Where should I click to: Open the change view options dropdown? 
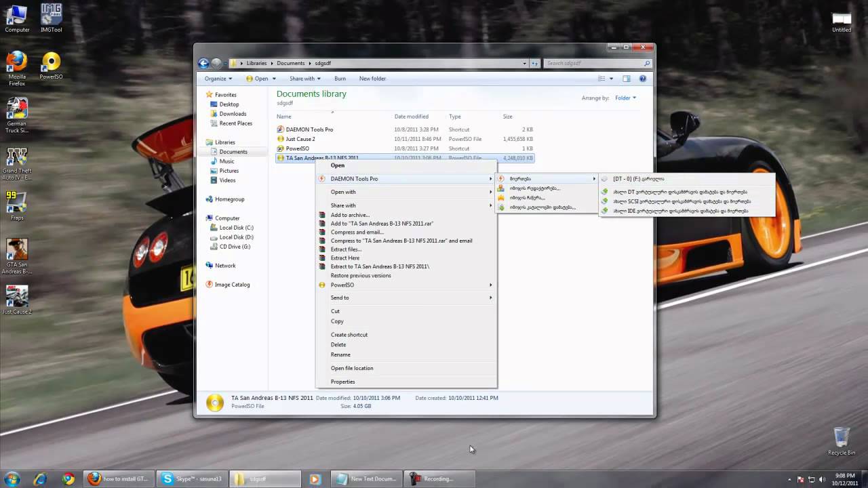click(x=611, y=79)
